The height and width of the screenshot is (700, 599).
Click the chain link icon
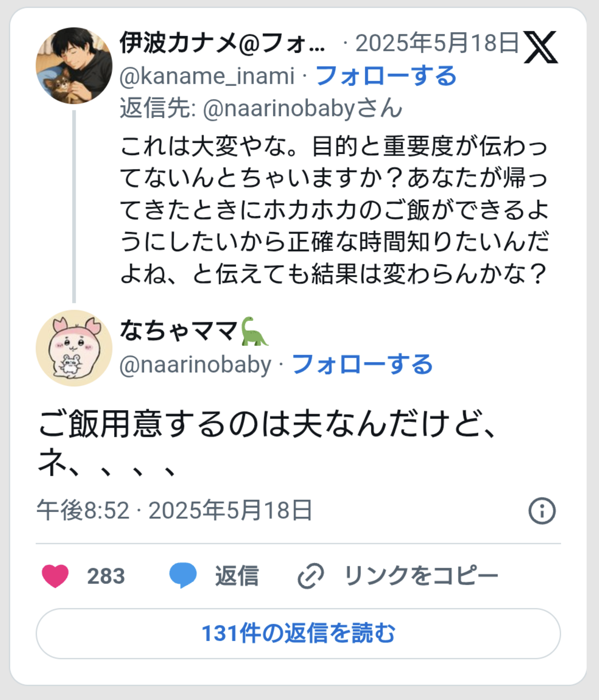(x=310, y=575)
